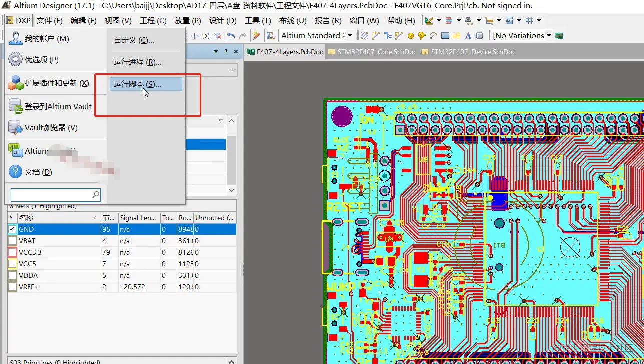This screenshot has width=644, height=364.
Task: Toggle the VBAT net checkbox
Action: click(12, 241)
